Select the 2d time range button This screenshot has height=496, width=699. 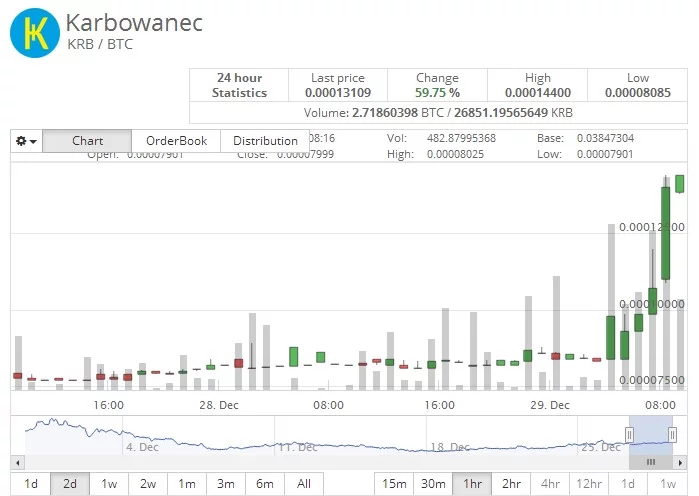(x=70, y=484)
